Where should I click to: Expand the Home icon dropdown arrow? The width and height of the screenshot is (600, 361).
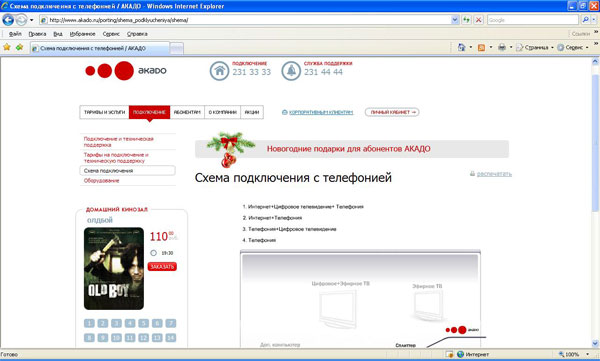pyautogui.click(x=471, y=47)
